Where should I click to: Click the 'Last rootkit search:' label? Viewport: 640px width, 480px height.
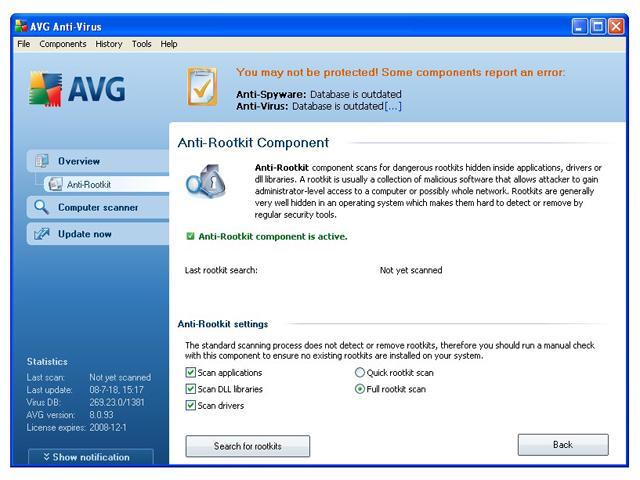pos(221,270)
